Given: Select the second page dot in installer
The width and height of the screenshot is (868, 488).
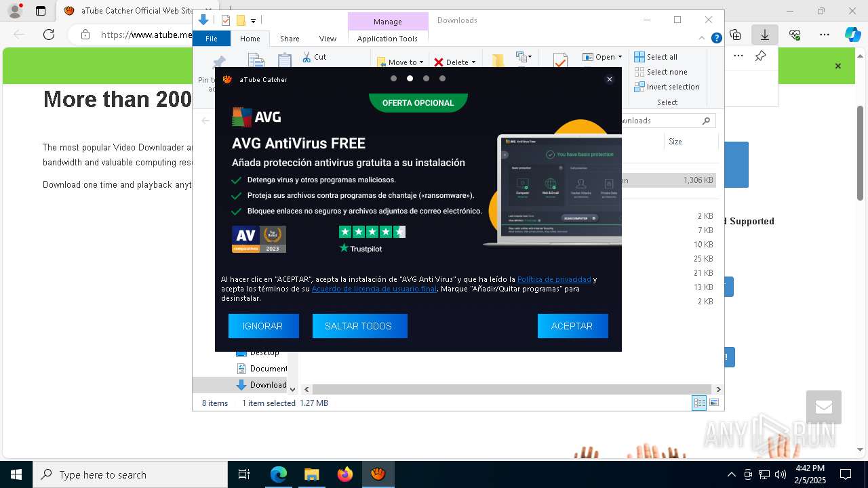Looking at the screenshot, I should tap(410, 79).
